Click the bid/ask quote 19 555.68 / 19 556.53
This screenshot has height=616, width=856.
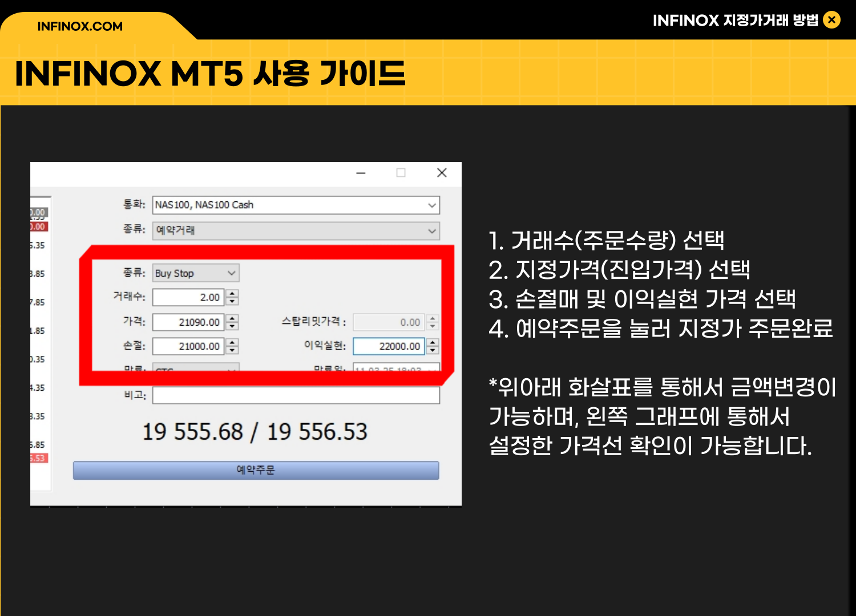click(x=255, y=432)
